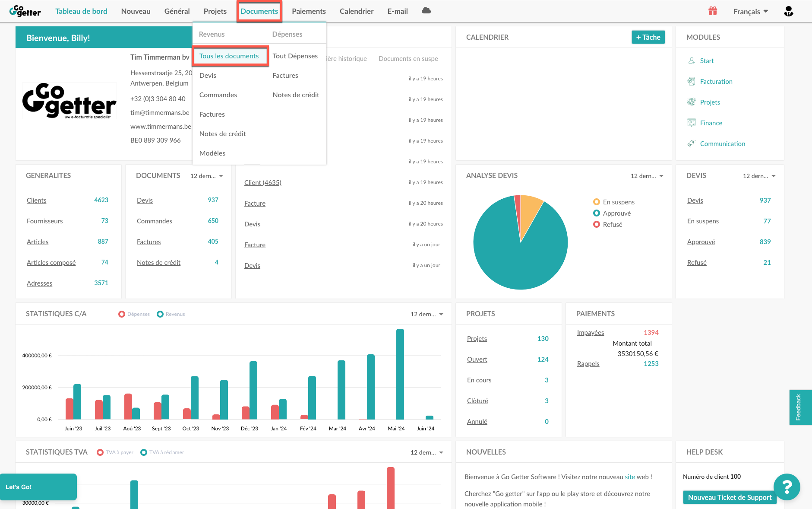Open the Calendrier menu
812x509 pixels.
pyautogui.click(x=357, y=11)
